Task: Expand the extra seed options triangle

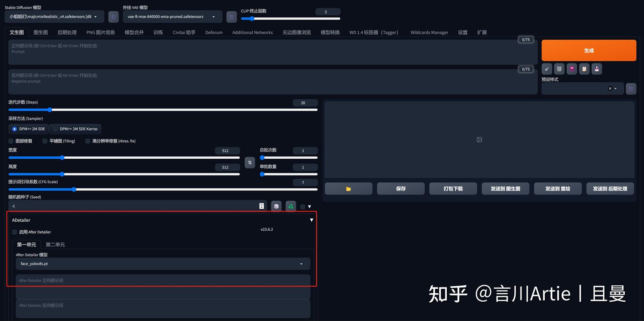Action: (309, 207)
